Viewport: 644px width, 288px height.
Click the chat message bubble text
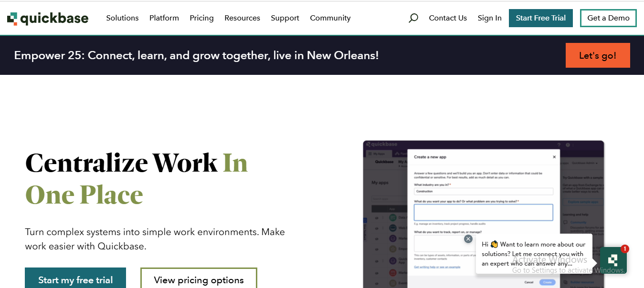[533, 254]
